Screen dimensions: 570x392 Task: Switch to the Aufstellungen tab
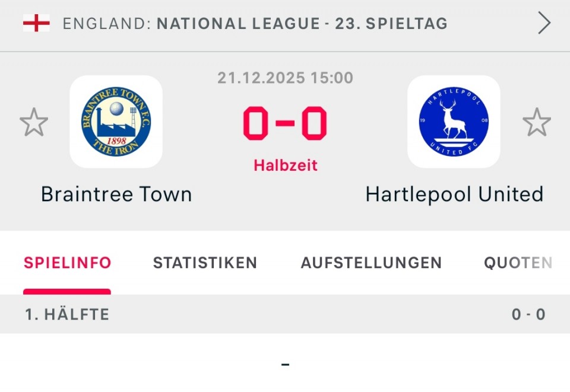pyautogui.click(x=371, y=263)
